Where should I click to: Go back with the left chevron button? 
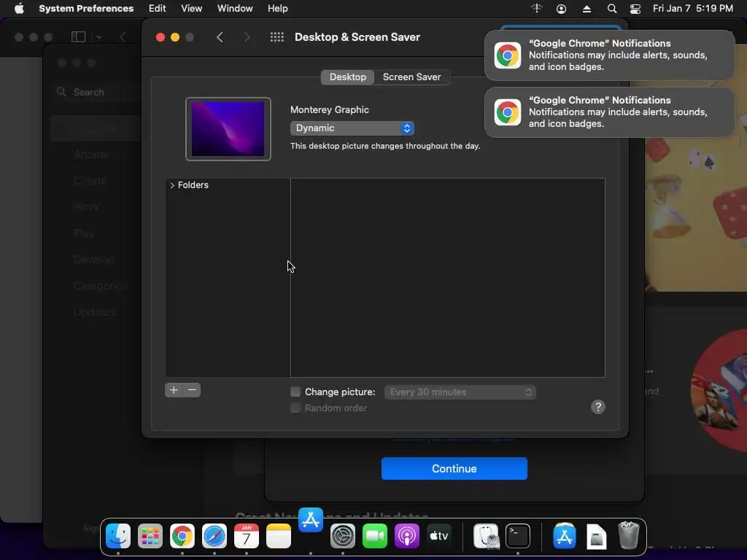(220, 37)
